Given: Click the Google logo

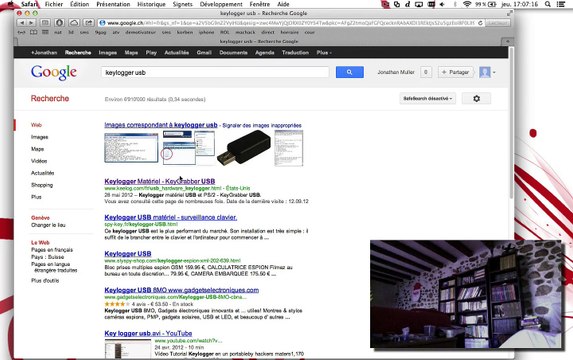Looking at the screenshot, I should tap(54, 72).
